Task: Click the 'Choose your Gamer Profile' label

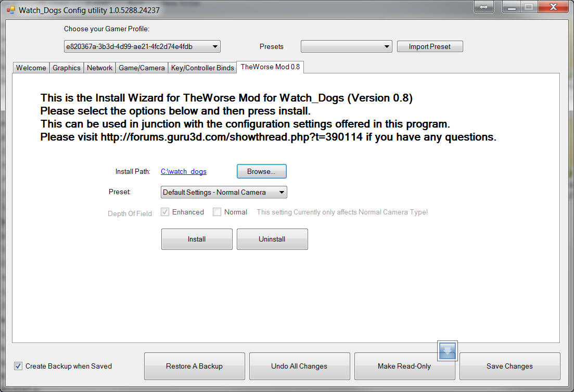Action: pos(107,29)
